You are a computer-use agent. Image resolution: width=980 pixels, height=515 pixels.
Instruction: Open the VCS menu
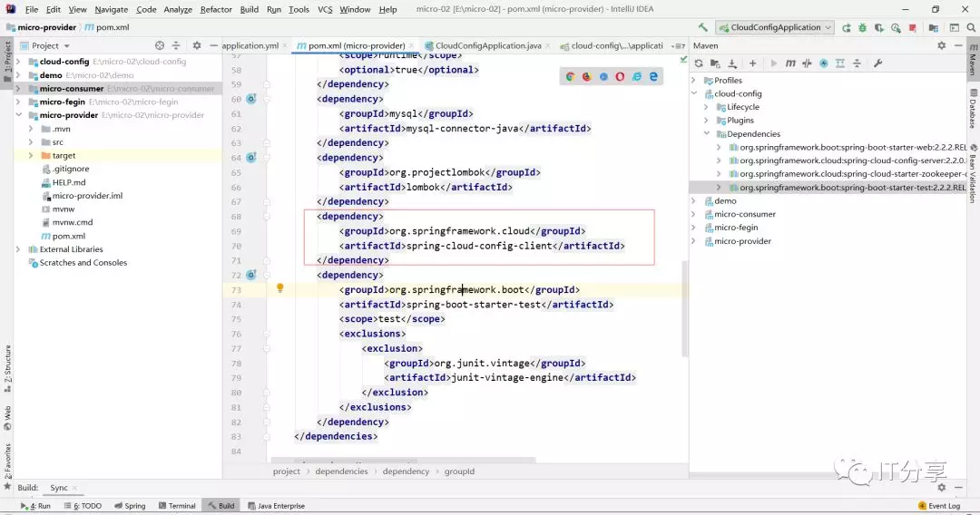[325, 9]
